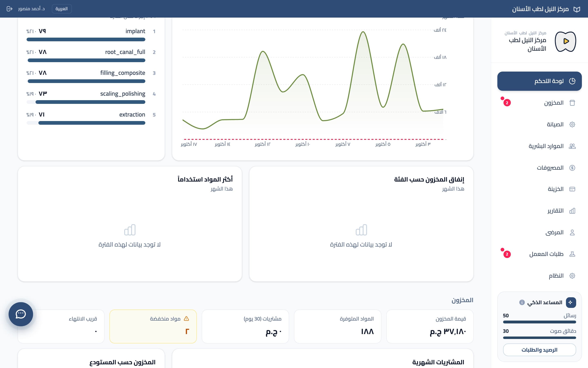The width and height of the screenshot is (588, 368).
Task: Open the floating chat bubble button
Action: click(x=21, y=314)
